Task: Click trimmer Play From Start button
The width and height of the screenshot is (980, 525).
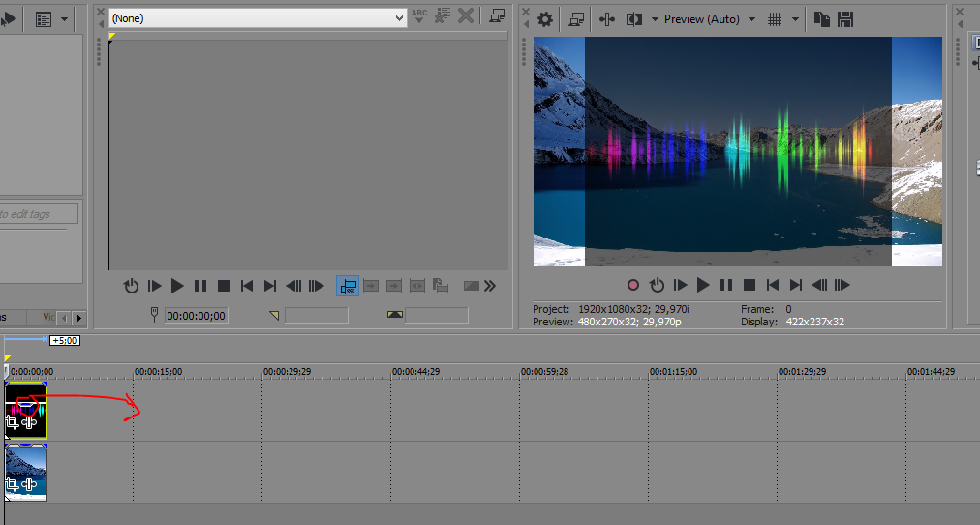Action: (x=154, y=287)
